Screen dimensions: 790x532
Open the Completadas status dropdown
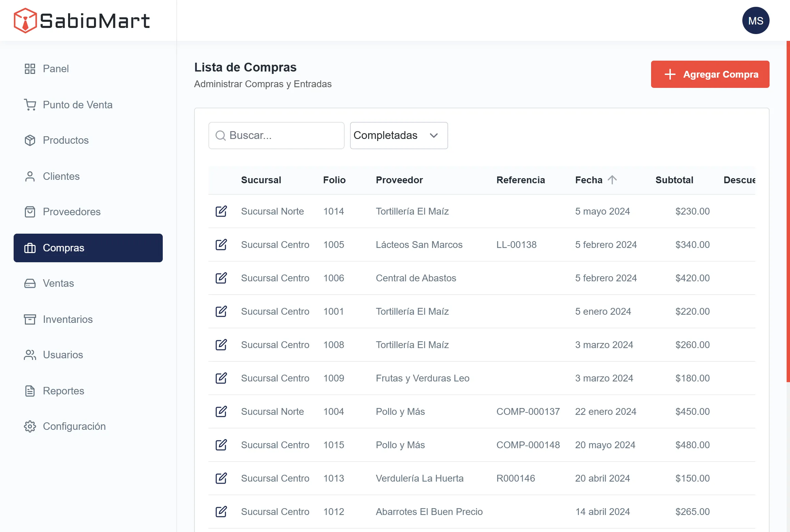pyautogui.click(x=399, y=136)
